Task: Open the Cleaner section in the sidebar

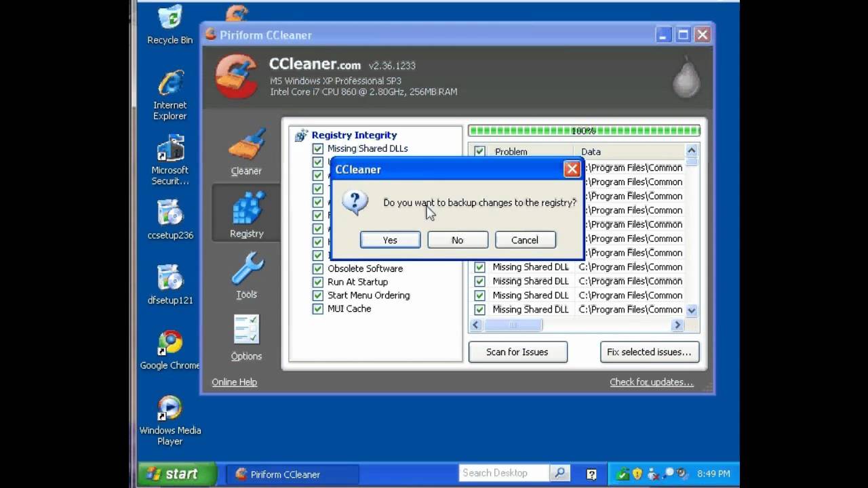Action: [x=246, y=152]
